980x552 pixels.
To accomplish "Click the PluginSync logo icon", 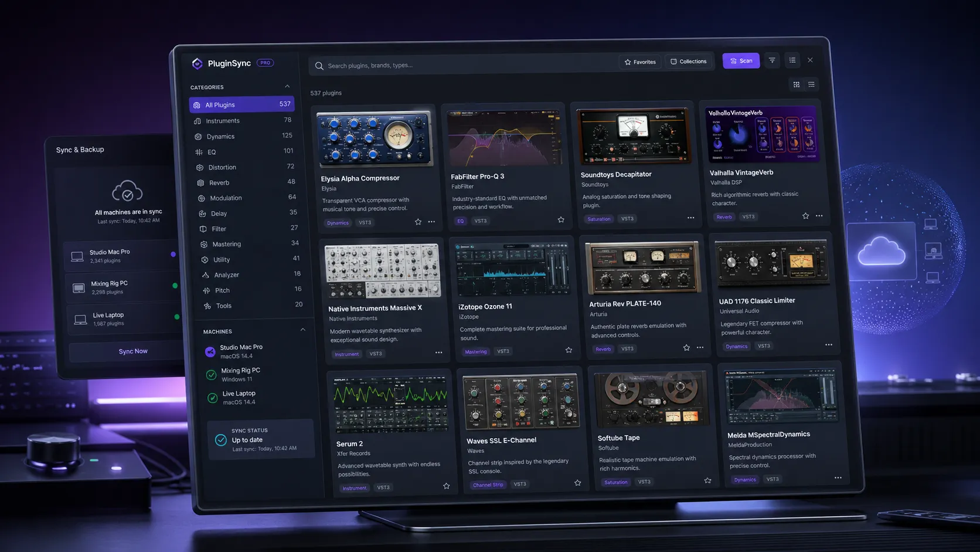I will pyautogui.click(x=197, y=63).
